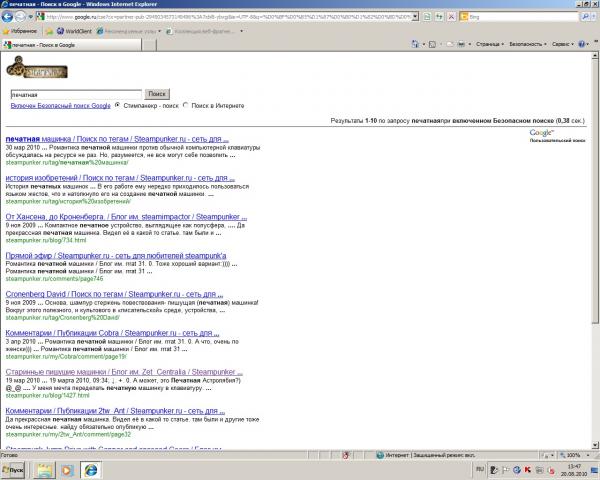Click the address bar URL field

[224, 17]
